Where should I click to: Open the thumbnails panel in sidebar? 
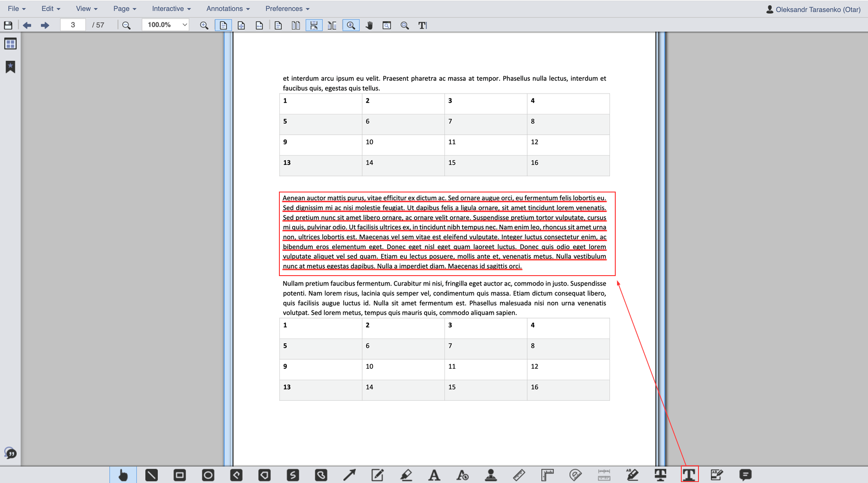coord(10,44)
